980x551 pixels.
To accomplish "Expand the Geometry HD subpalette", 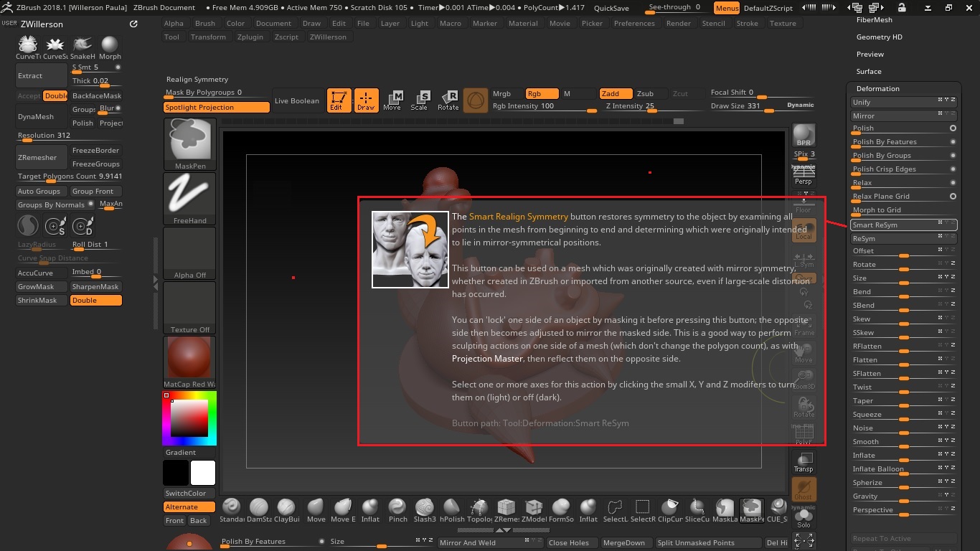I will tap(879, 37).
